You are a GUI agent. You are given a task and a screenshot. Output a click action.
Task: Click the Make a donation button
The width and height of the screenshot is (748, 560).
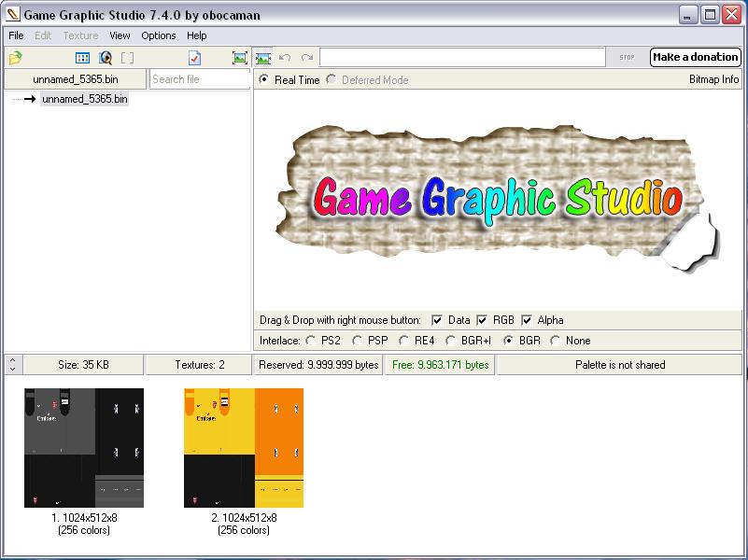tap(696, 57)
